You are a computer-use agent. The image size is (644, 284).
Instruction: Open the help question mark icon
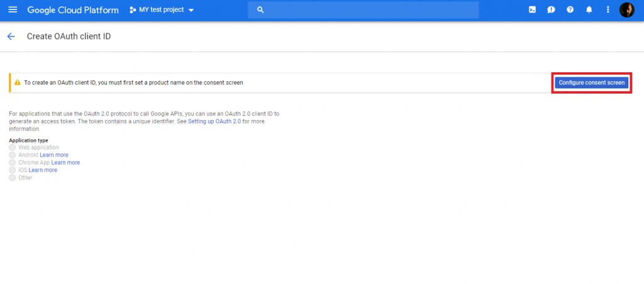point(570,10)
